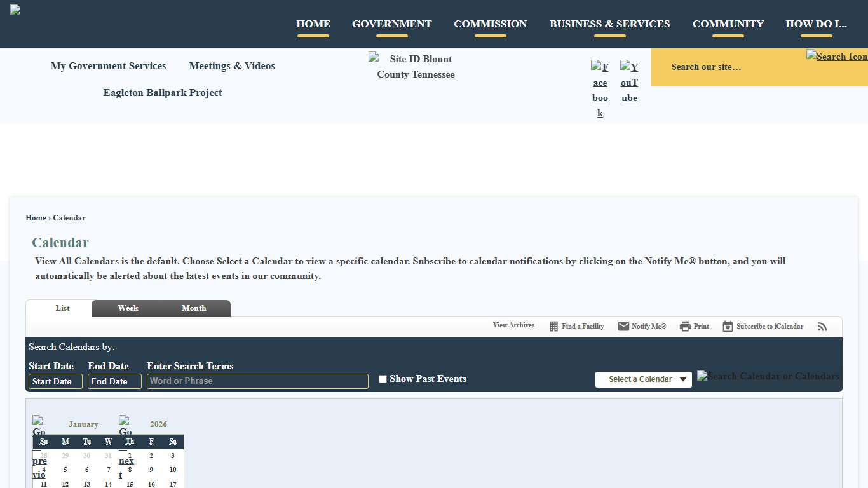Open the Facebook social icon link
Image resolution: width=868 pixels, height=488 pixels.
600,90
